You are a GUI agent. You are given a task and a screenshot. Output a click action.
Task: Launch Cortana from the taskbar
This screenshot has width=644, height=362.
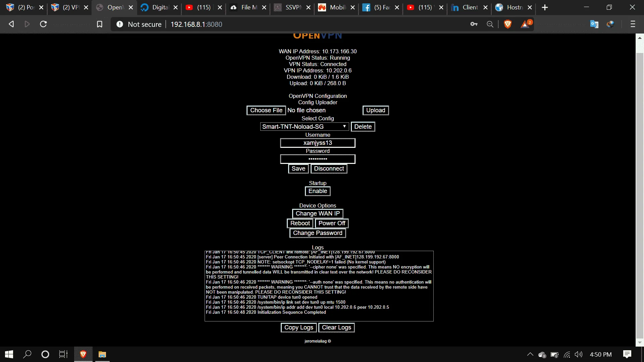coord(45,354)
